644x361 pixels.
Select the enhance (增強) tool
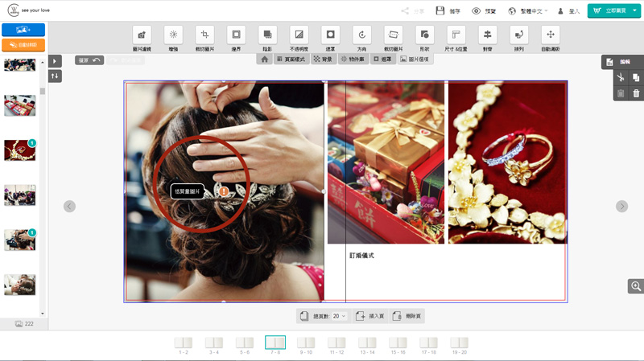pos(173,35)
